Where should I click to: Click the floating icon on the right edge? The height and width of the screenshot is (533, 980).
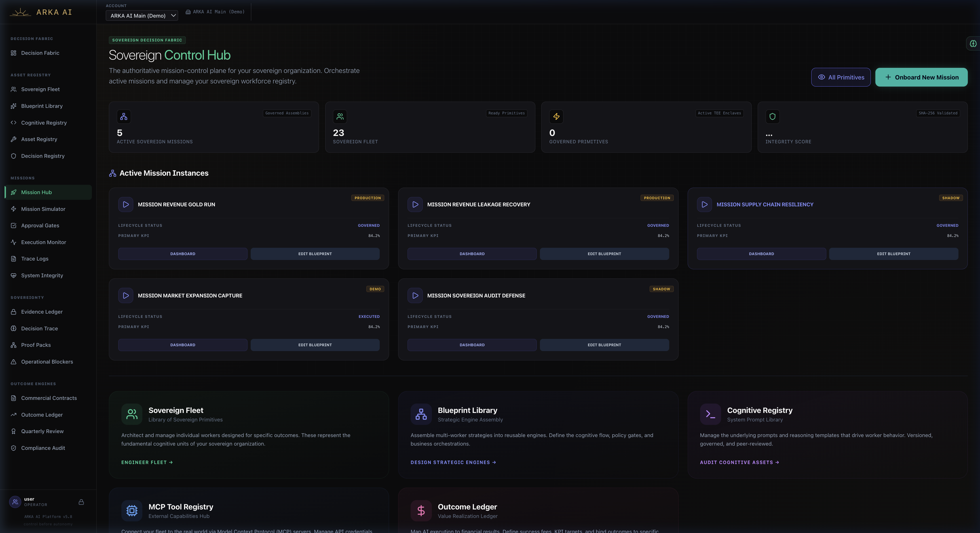[x=973, y=43]
